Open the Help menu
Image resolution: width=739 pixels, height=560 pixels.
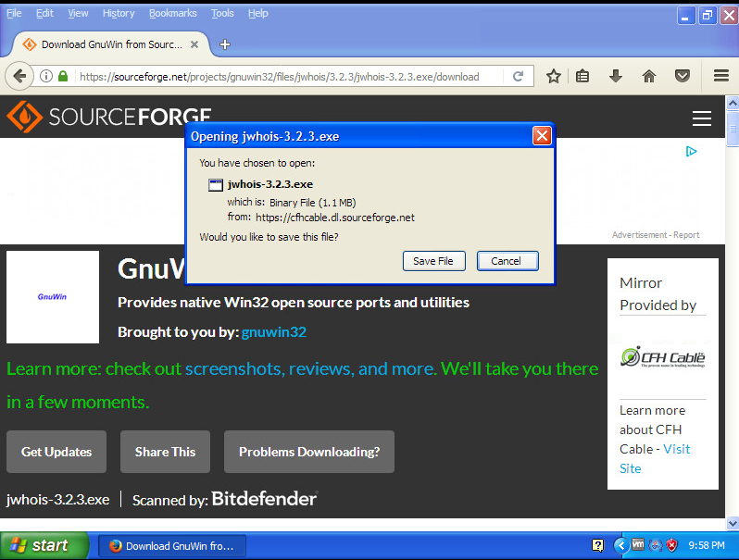257,13
